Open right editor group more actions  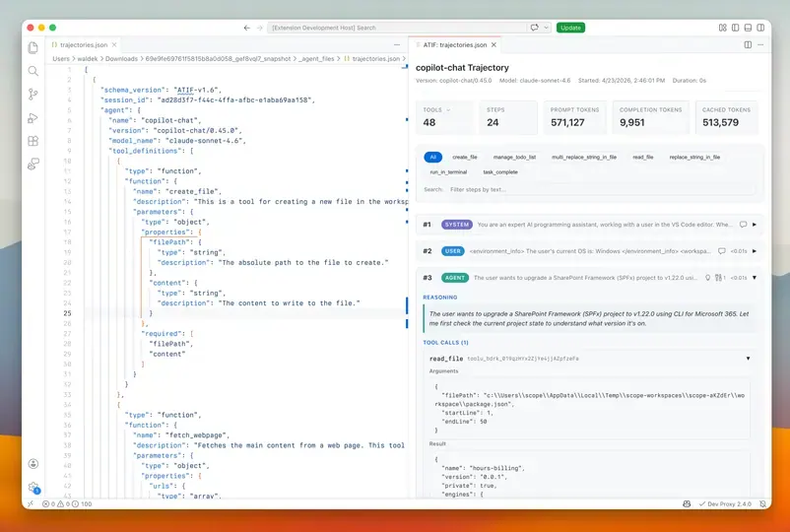click(760, 45)
